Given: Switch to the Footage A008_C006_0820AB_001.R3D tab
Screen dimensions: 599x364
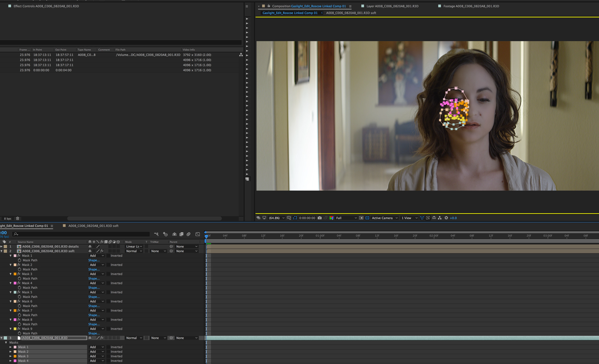Looking at the screenshot, I should coord(471,6).
